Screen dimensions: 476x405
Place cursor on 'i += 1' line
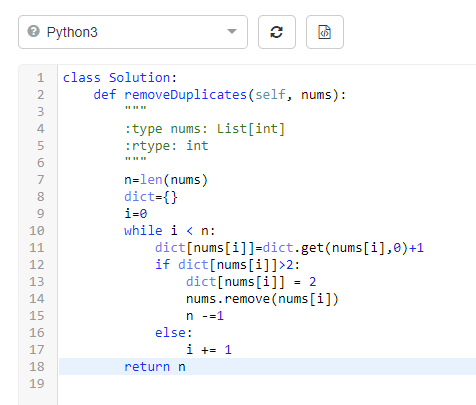[x=209, y=350]
